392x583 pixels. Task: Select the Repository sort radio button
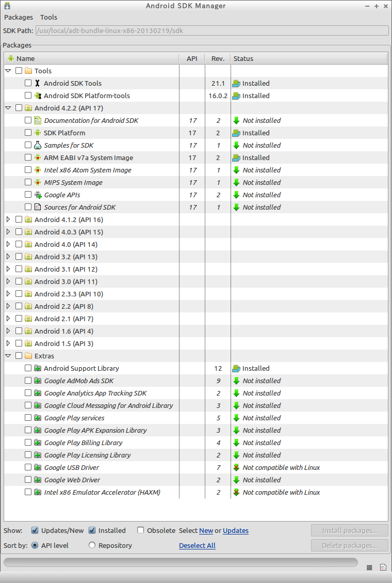[x=92, y=545]
